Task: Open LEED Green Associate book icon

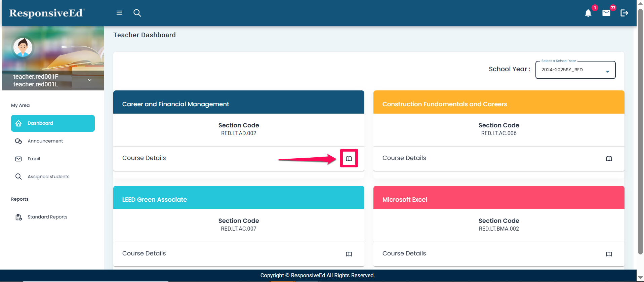Action: 349,254
